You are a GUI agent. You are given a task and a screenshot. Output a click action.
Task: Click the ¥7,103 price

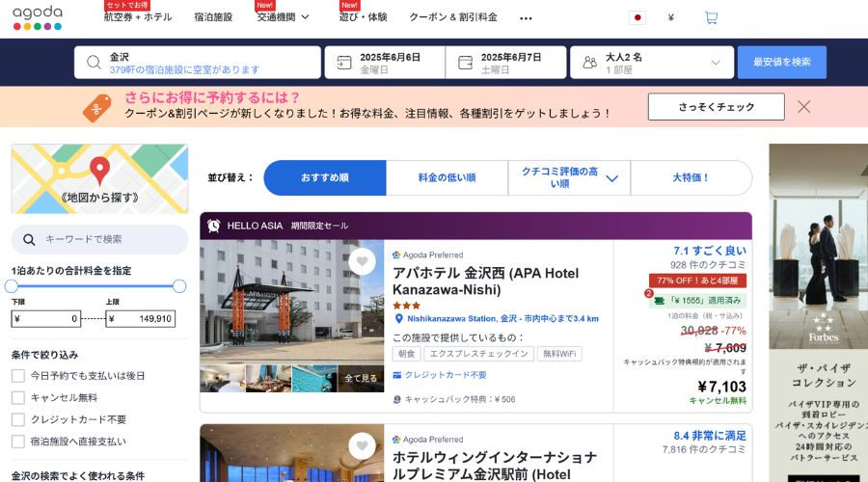[721, 387]
